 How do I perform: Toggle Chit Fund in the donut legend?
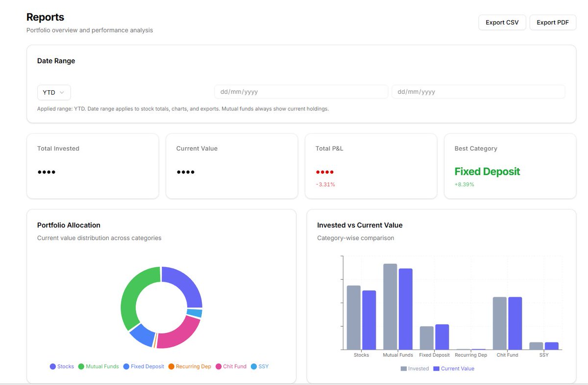click(231, 366)
